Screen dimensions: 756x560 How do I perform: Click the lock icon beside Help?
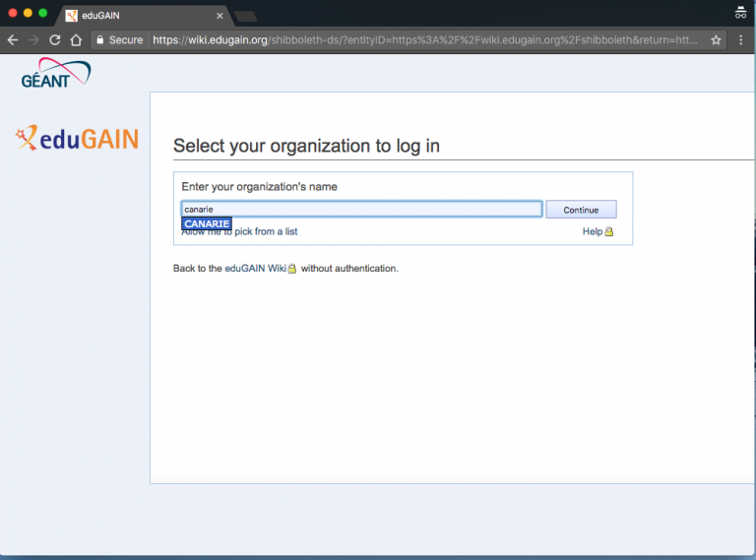tap(608, 232)
